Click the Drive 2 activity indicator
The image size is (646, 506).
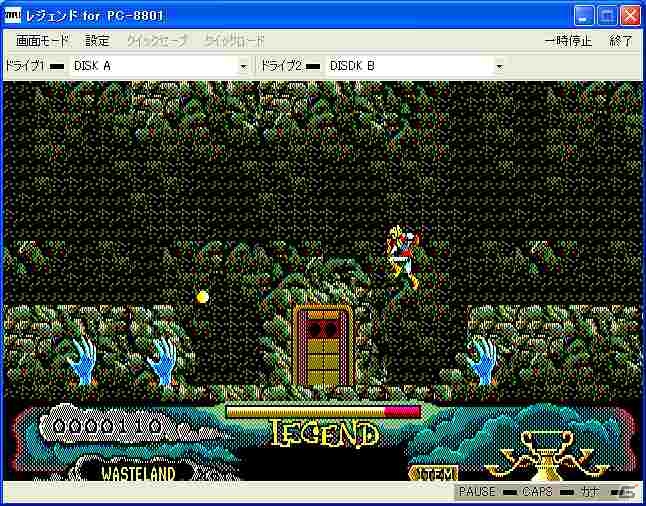[x=314, y=66]
